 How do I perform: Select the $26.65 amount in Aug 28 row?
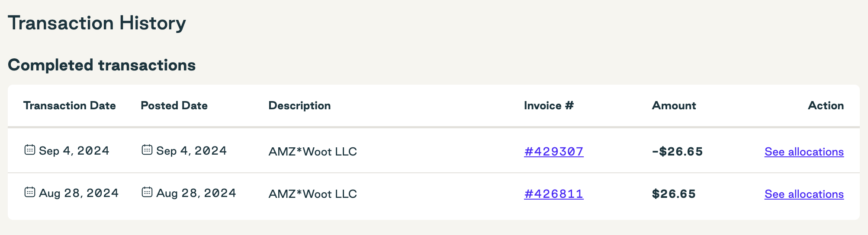pyautogui.click(x=674, y=194)
